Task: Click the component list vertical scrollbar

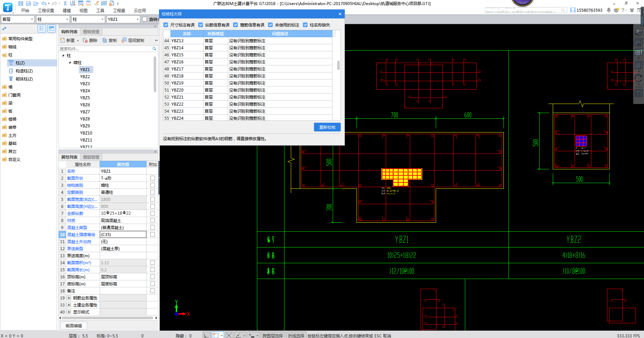Action: point(155,74)
